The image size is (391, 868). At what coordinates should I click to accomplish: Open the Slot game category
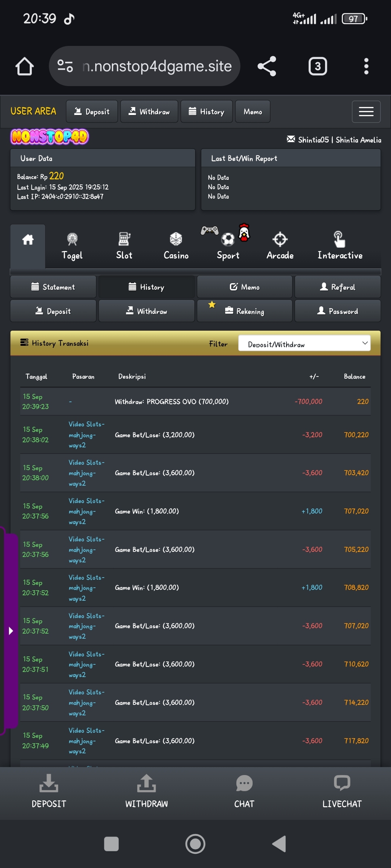[x=124, y=246]
